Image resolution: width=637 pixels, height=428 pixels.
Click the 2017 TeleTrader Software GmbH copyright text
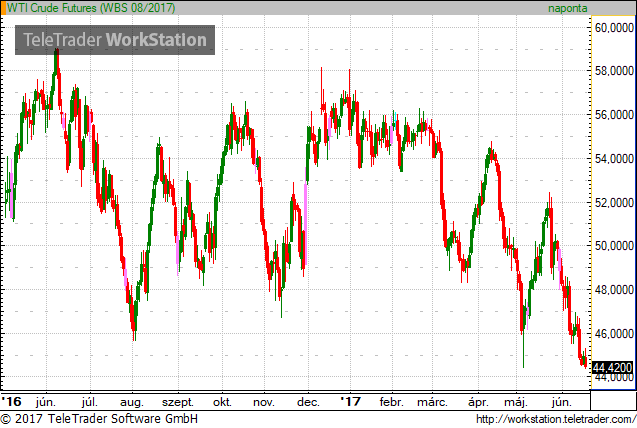pos(99,419)
